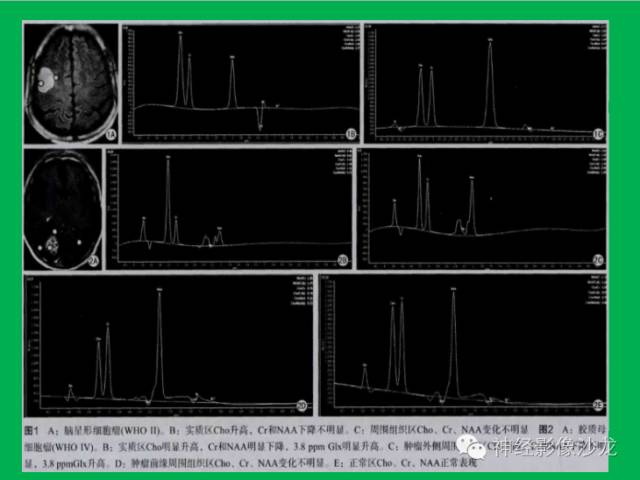
Task: Click the circled 2E panel label
Action: 598,405
